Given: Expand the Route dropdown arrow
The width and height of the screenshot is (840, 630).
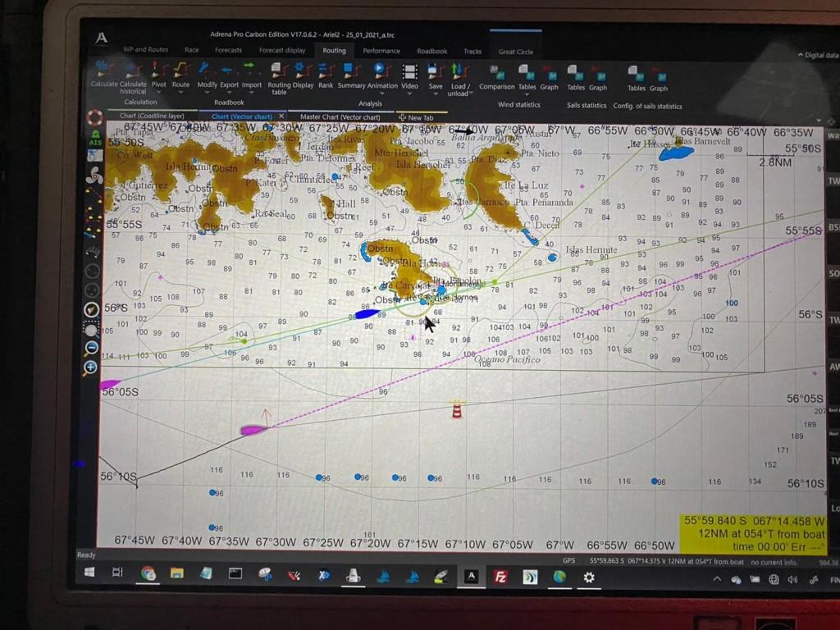Looking at the screenshot, I should tap(180, 92).
